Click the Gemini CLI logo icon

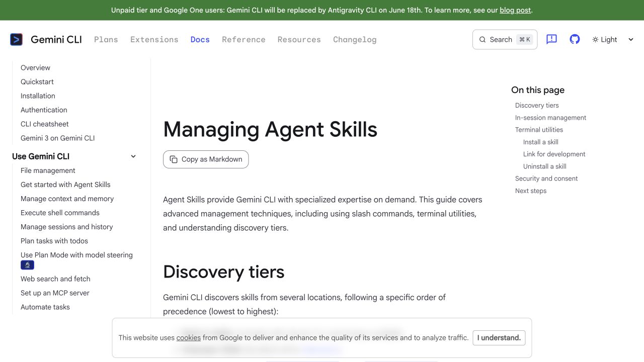click(16, 39)
